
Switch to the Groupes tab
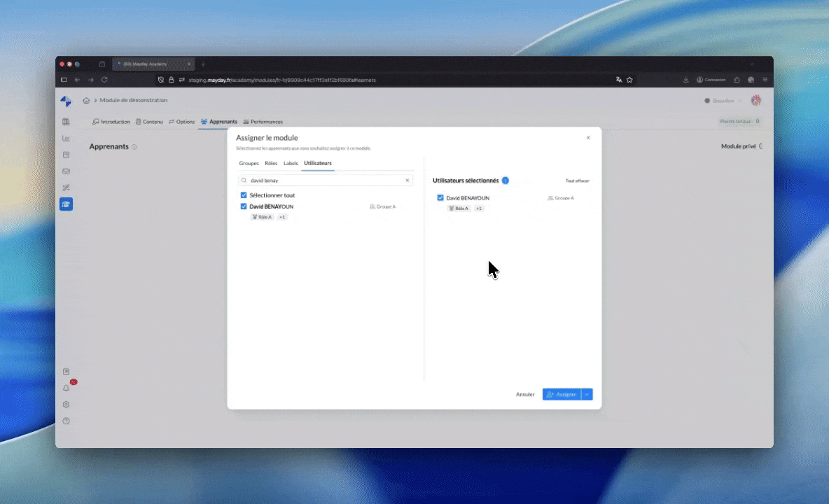249,163
